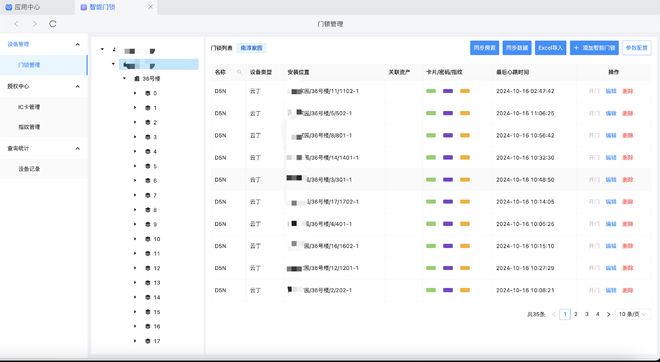Click the purple password indicator in 401-1 row

coord(448,224)
